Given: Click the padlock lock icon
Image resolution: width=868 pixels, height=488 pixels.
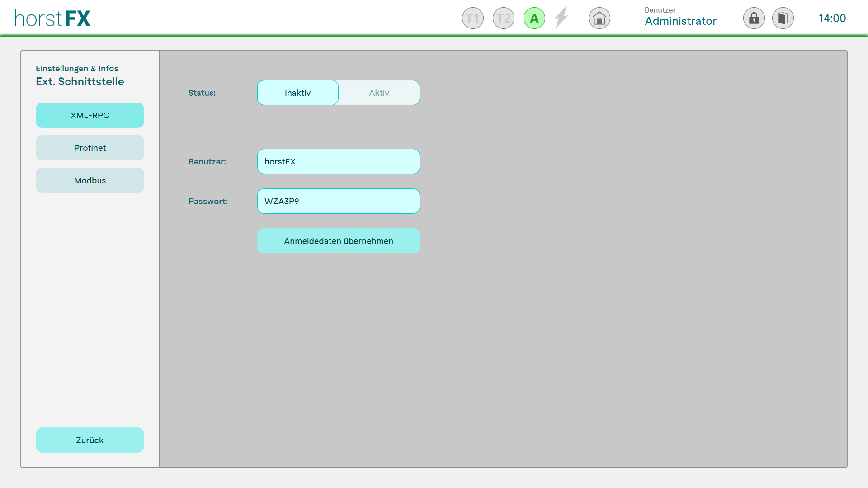Looking at the screenshot, I should pyautogui.click(x=754, y=19).
